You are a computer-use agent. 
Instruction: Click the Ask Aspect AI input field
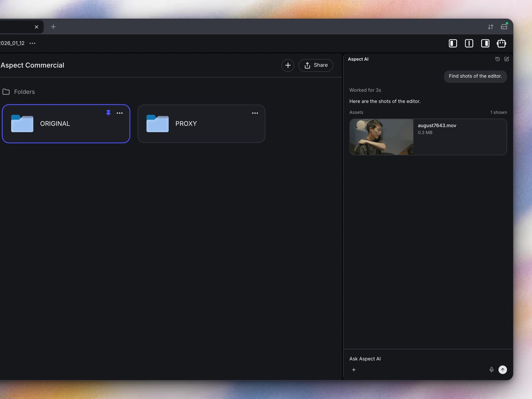point(428,359)
